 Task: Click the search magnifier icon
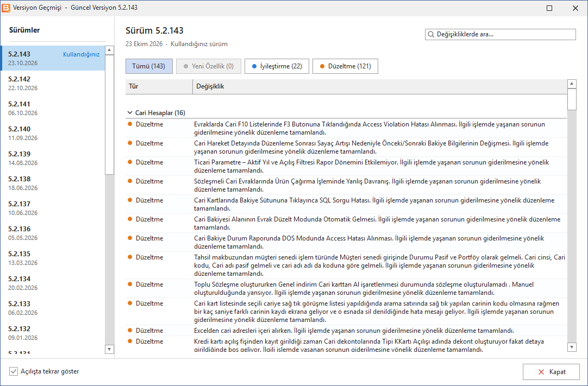click(431, 35)
